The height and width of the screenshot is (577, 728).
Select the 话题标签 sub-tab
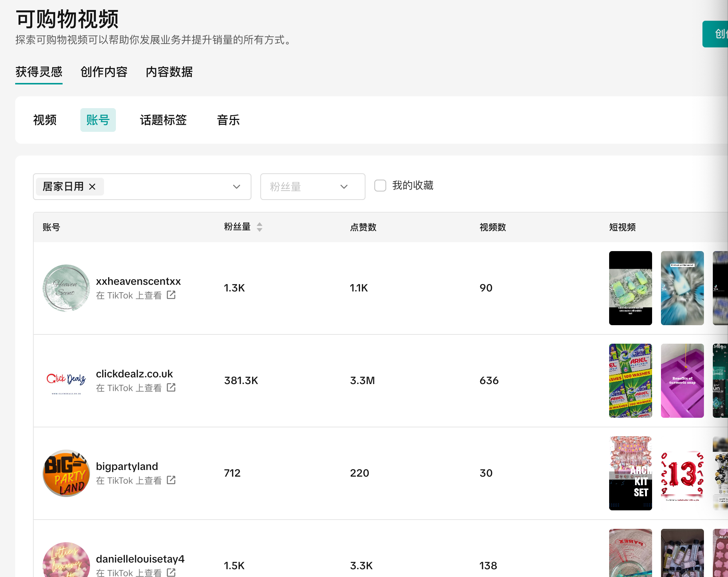[163, 120]
